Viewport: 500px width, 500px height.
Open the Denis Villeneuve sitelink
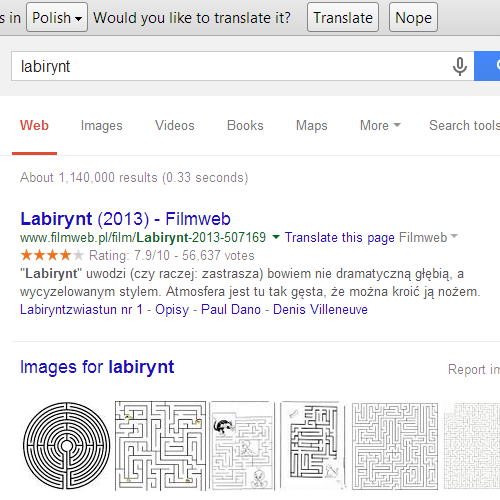coord(320,310)
